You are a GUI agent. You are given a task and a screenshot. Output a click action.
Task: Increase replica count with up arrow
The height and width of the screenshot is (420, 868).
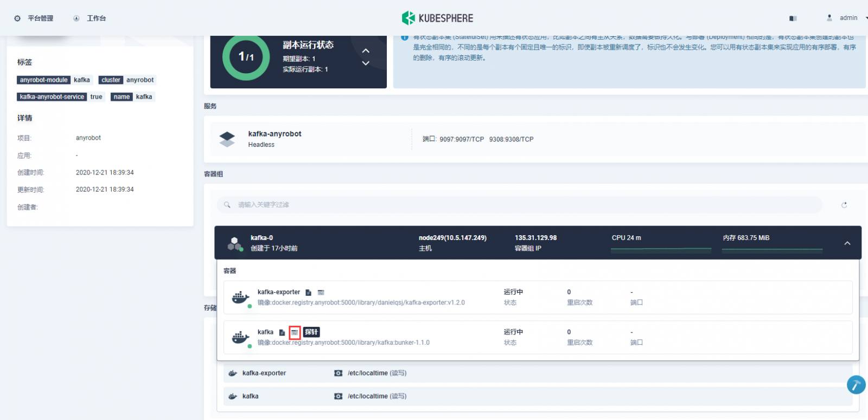(366, 50)
